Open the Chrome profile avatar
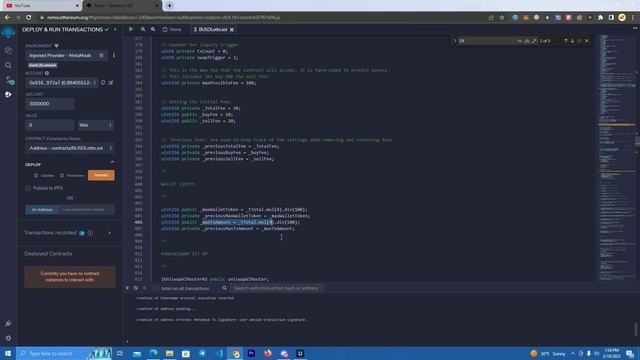This screenshot has width=640, height=360. 622,18
